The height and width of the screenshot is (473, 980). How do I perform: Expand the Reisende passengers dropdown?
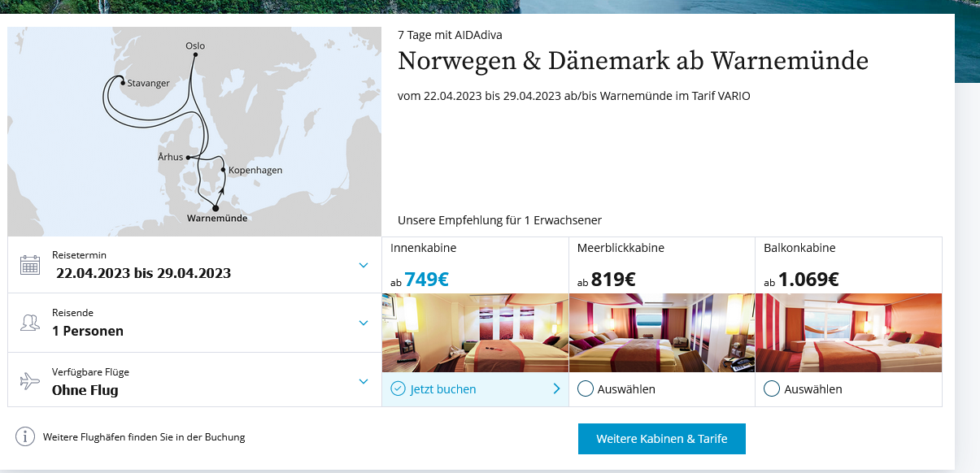pyautogui.click(x=364, y=323)
